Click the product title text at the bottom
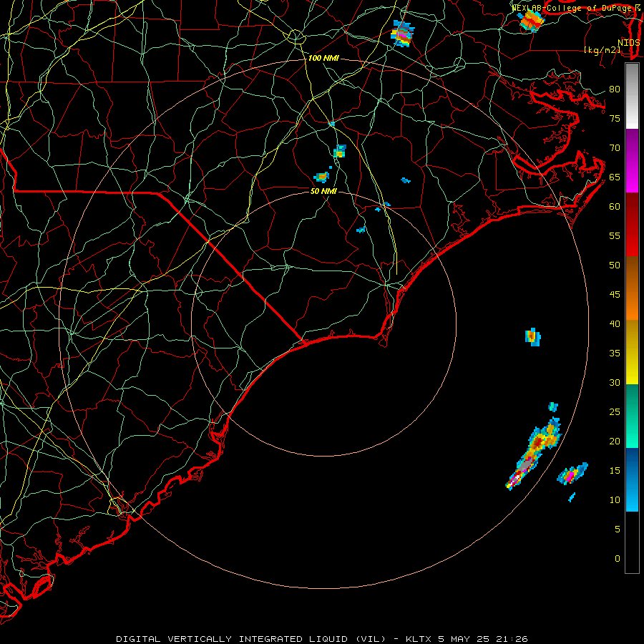 tap(321, 639)
